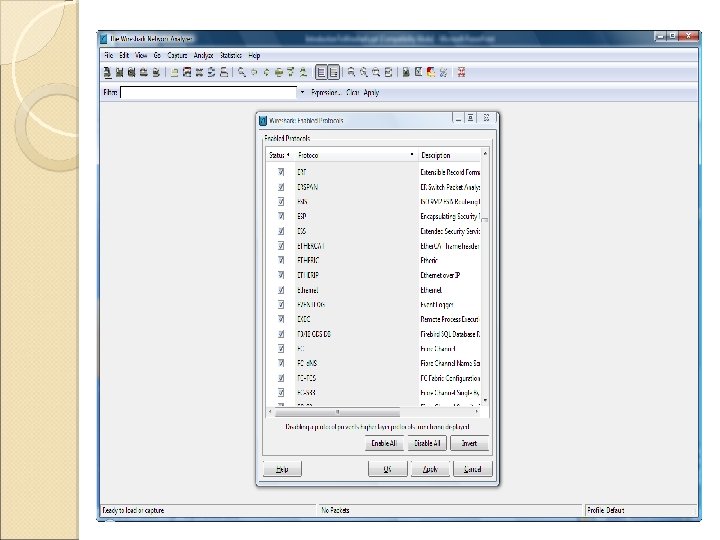
Task: Click the Help button in the dialog
Action: point(282,469)
